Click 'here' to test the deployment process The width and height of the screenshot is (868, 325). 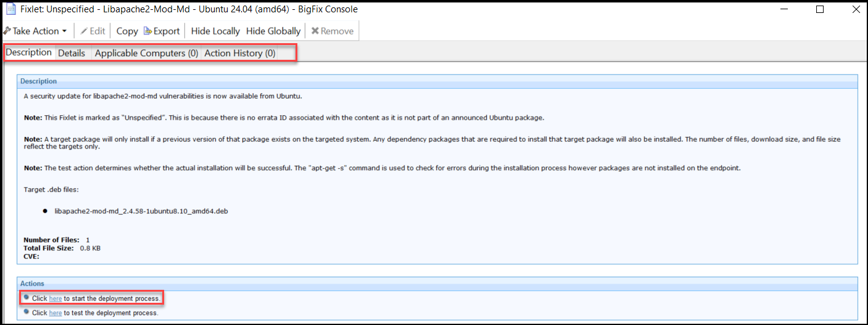click(56, 313)
